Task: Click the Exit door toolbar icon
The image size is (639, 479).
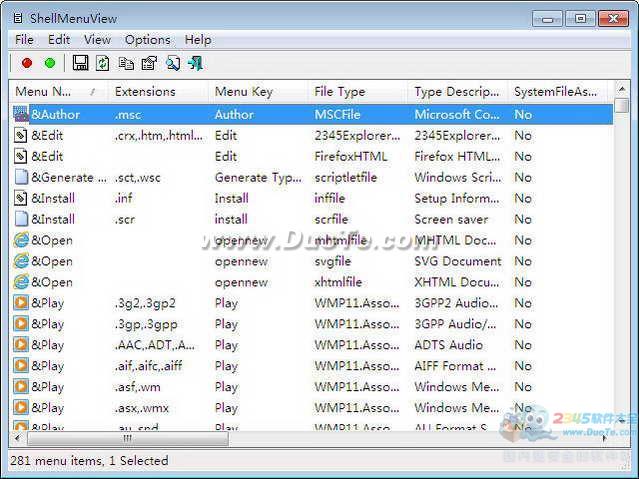Action: [195, 63]
